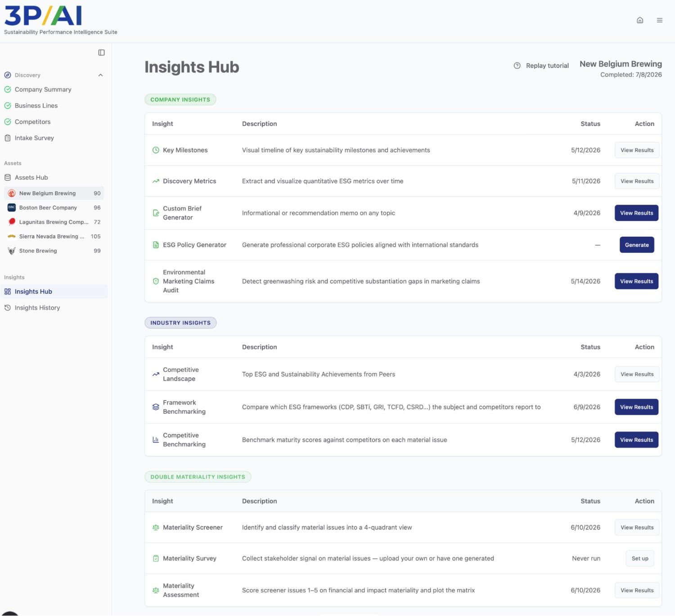Click the Industry Insights section badge
The image size is (675, 616).
(180, 323)
